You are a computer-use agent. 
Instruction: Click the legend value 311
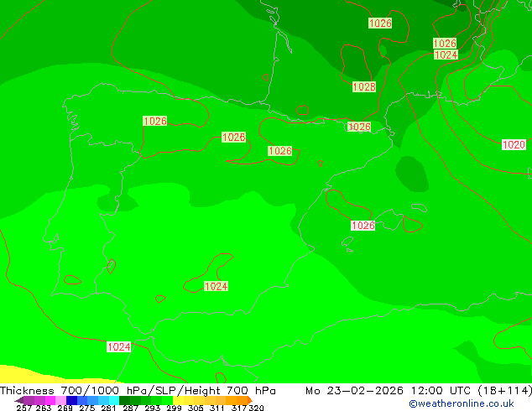click(217, 408)
